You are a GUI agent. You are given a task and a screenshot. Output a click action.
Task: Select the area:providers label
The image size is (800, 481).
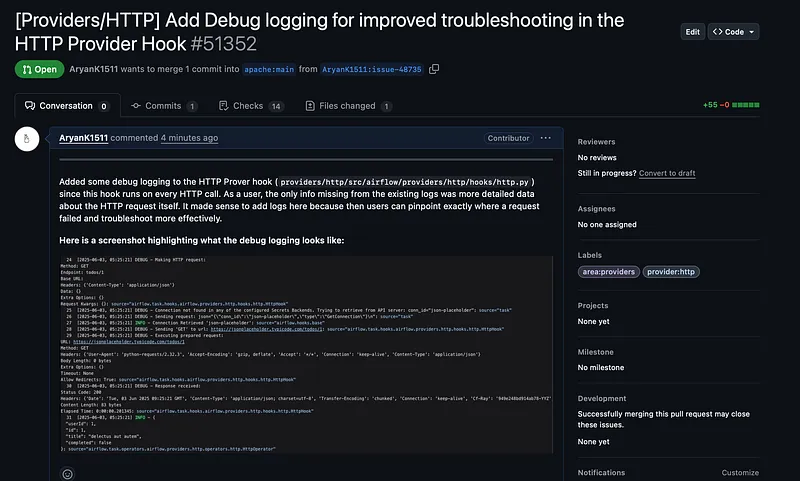(609, 272)
